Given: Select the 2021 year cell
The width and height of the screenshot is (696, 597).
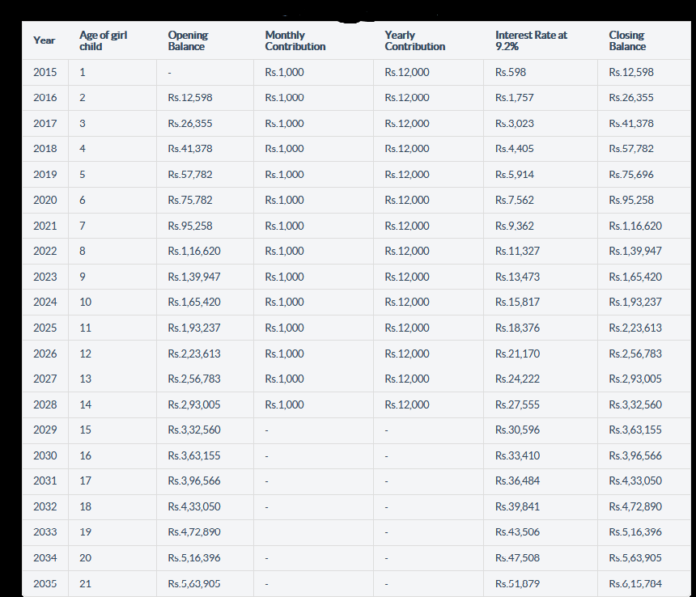Looking at the screenshot, I should [x=45, y=226].
